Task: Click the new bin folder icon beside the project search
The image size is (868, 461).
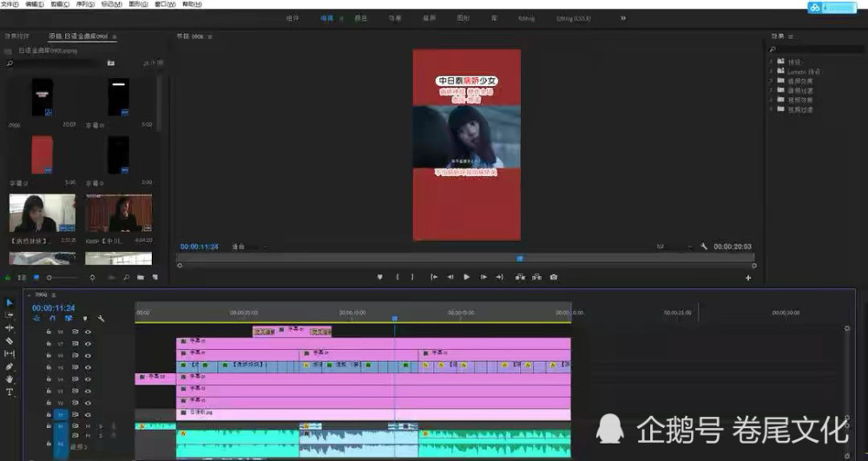Action: (x=111, y=63)
